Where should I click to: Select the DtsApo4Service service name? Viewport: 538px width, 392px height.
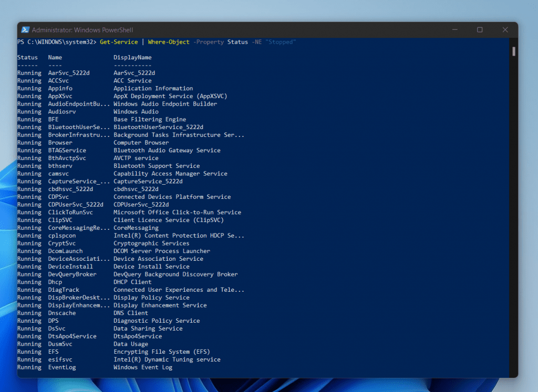point(72,336)
